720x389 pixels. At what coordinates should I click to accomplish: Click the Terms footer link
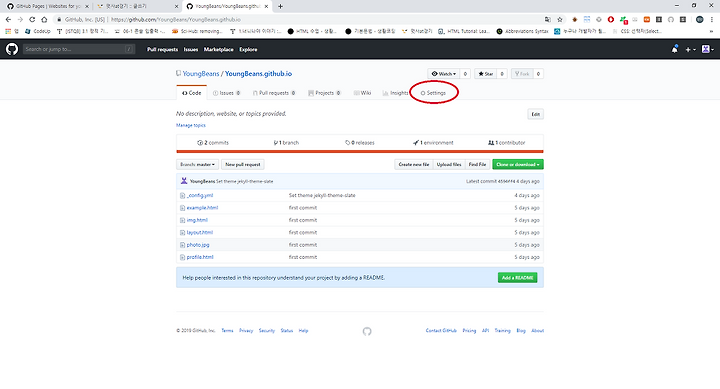[x=227, y=331]
